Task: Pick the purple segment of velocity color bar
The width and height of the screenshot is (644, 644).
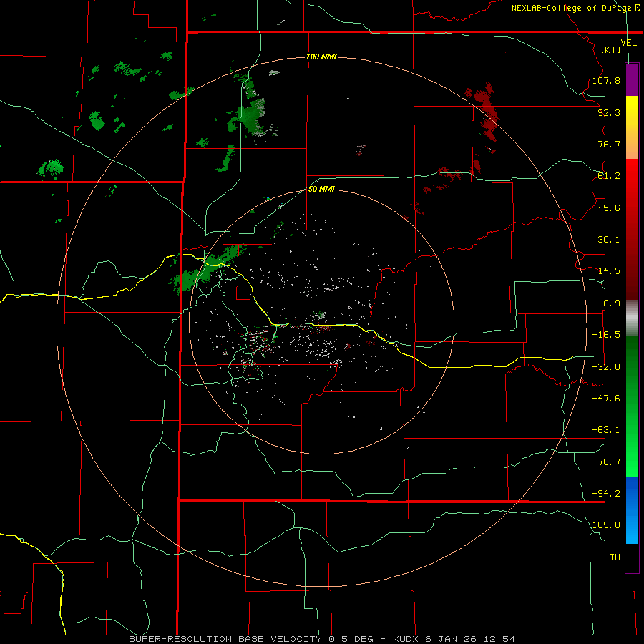Action: pos(632,80)
